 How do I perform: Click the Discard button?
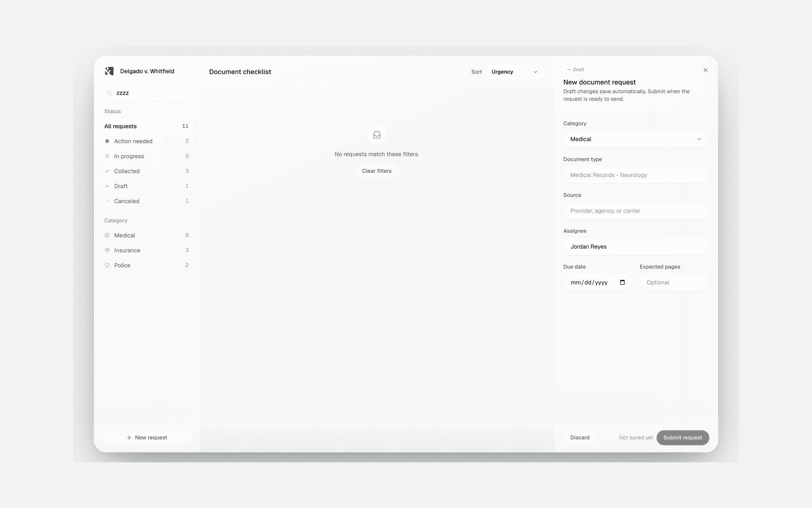click(580, 438)
